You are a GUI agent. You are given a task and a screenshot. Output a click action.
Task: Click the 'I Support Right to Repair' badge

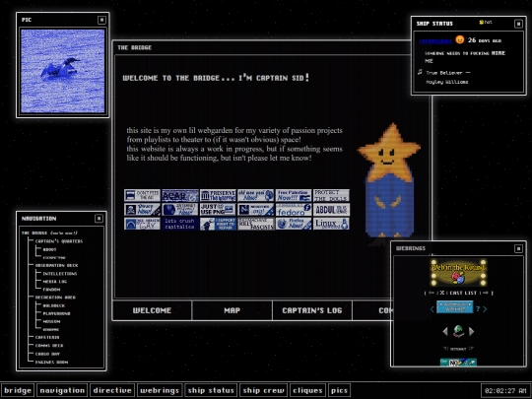point(218,224)
